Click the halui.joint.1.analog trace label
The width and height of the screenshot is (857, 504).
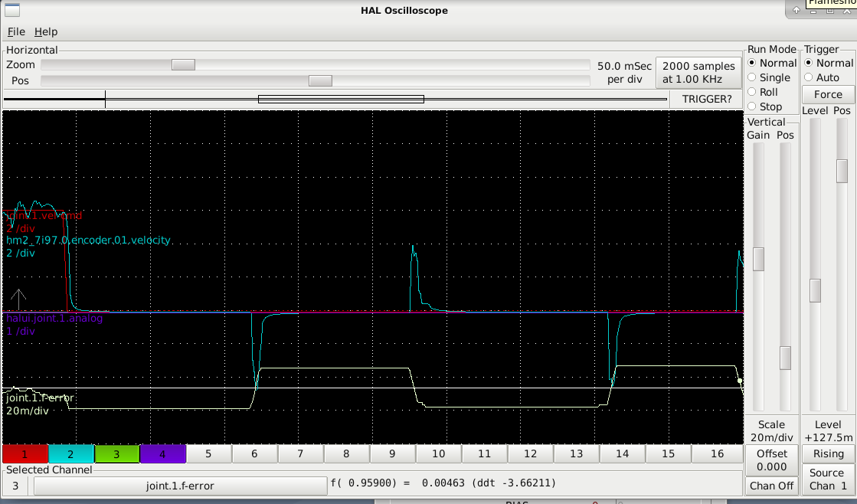(54, 318)
